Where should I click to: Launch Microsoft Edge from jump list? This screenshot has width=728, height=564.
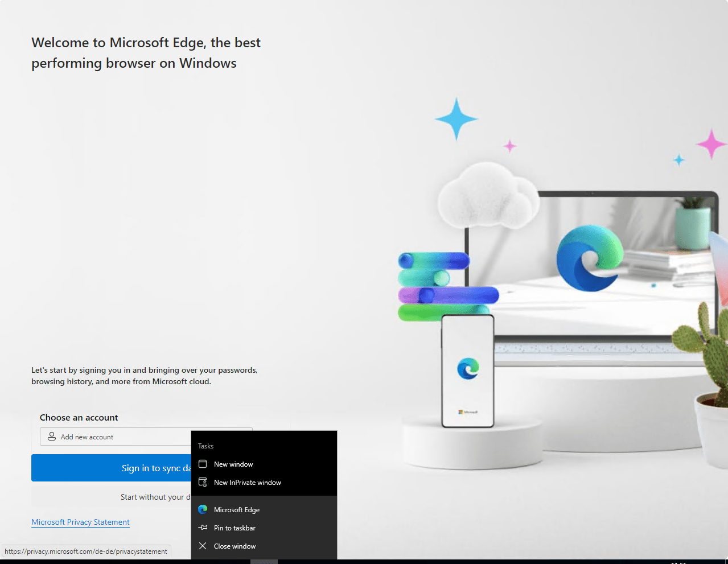click(x=264, y=510)
